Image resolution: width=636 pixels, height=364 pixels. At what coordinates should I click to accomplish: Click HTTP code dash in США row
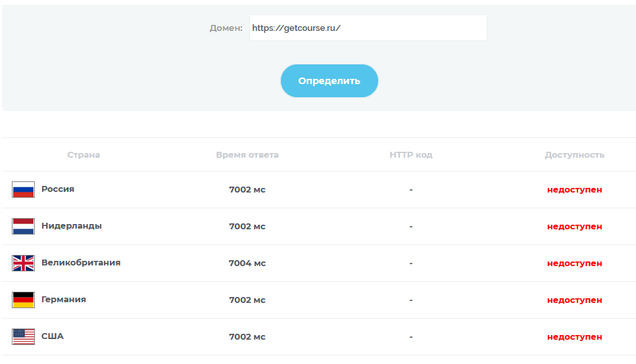click(x=411, y=337)
